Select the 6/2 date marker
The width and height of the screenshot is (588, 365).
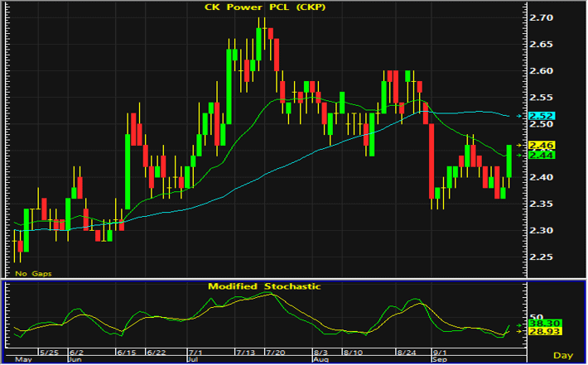tap(76, 353)
